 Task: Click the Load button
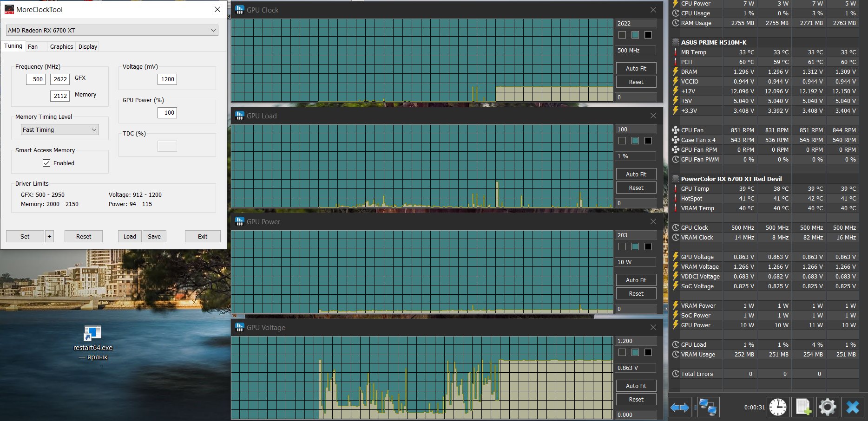click(130, 236)
